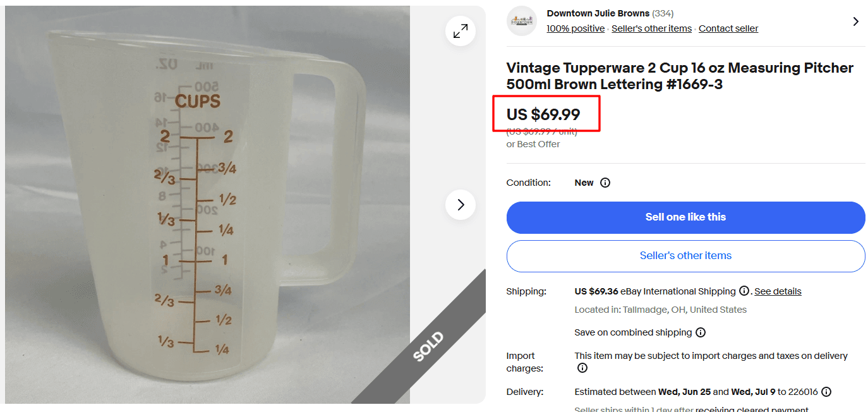Click the import charges info icon
Image resolution: width=868 pixels, height=412 pixels.
[x=582, y=368]
